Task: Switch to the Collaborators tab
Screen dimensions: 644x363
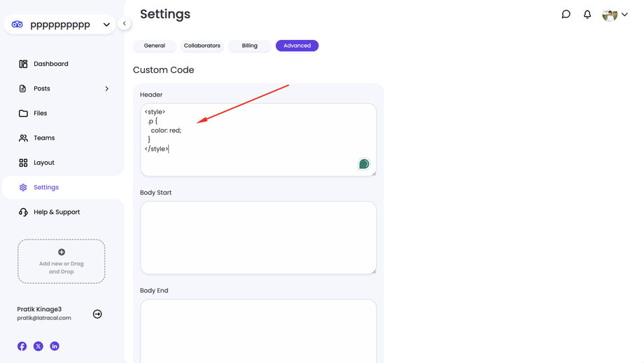Action: coord(202,46)
